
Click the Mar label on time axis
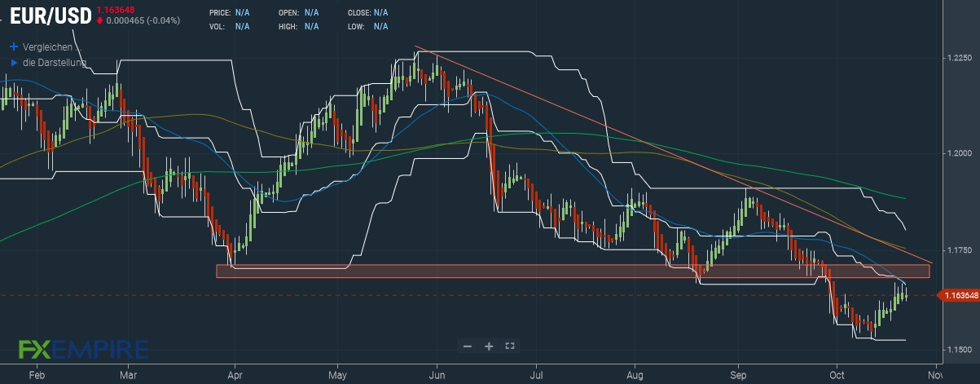129,376
